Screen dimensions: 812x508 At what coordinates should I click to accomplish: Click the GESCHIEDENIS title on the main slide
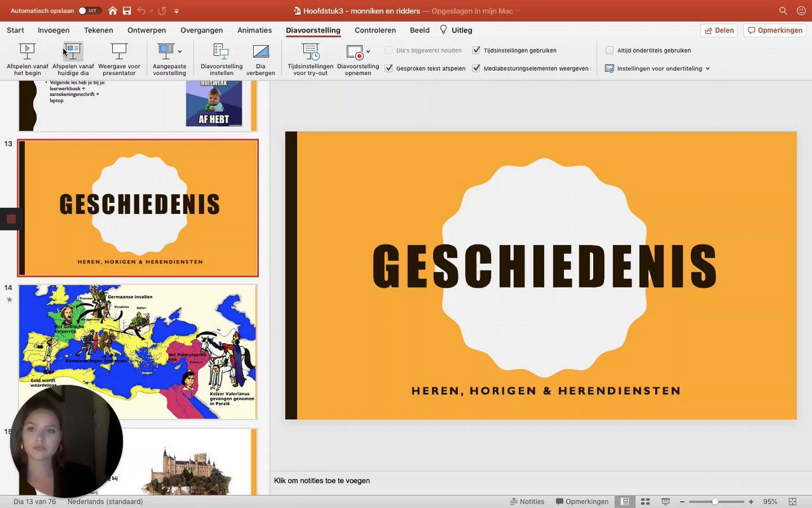pyautogui.click(x=545, y=266)
